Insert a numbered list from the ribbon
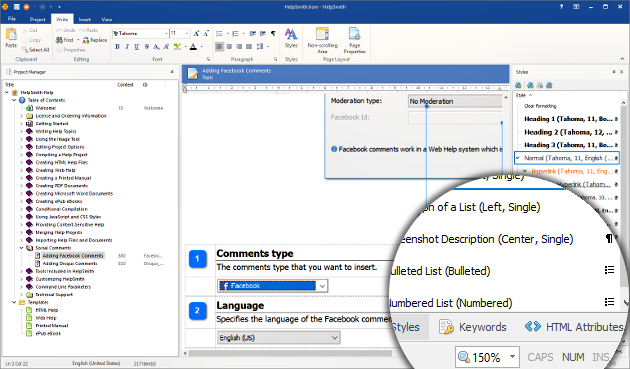The width and height of the screenshot is (630, 369). point(235,33)
